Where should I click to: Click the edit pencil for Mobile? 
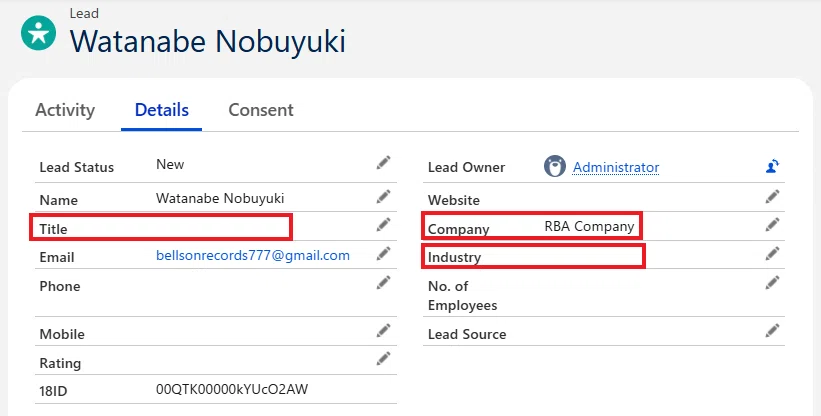click(383, 331)
